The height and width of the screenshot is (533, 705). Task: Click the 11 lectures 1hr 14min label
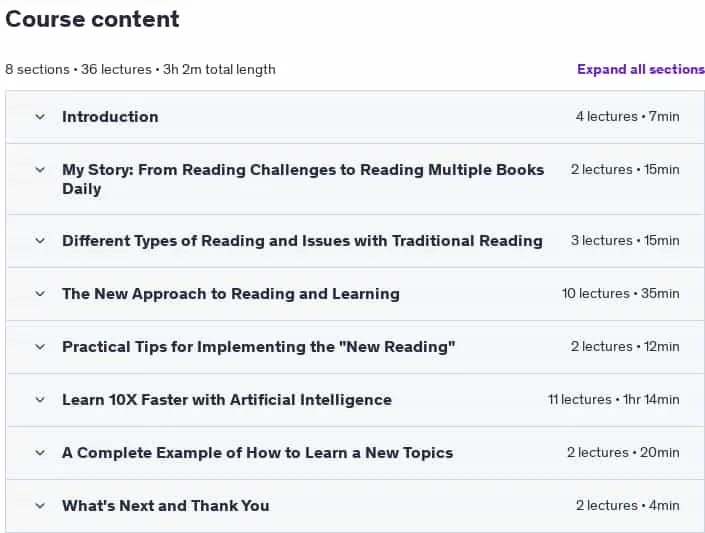point(613,399)
